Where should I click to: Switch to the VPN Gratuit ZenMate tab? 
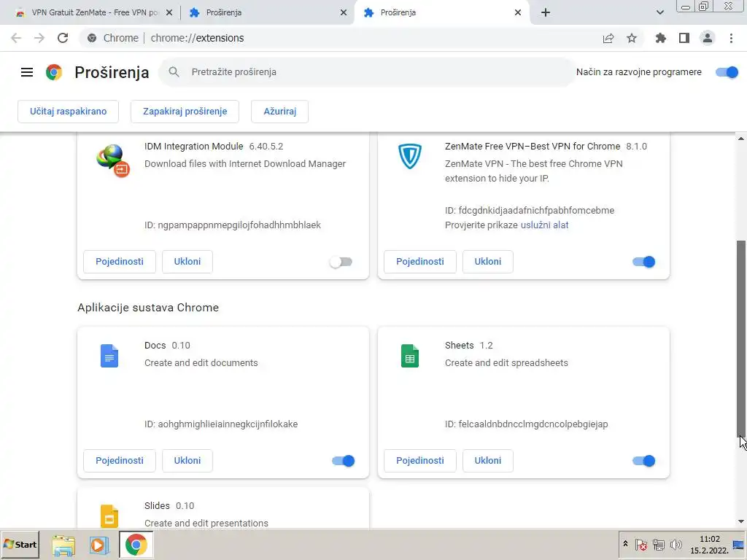coord(93,13)
